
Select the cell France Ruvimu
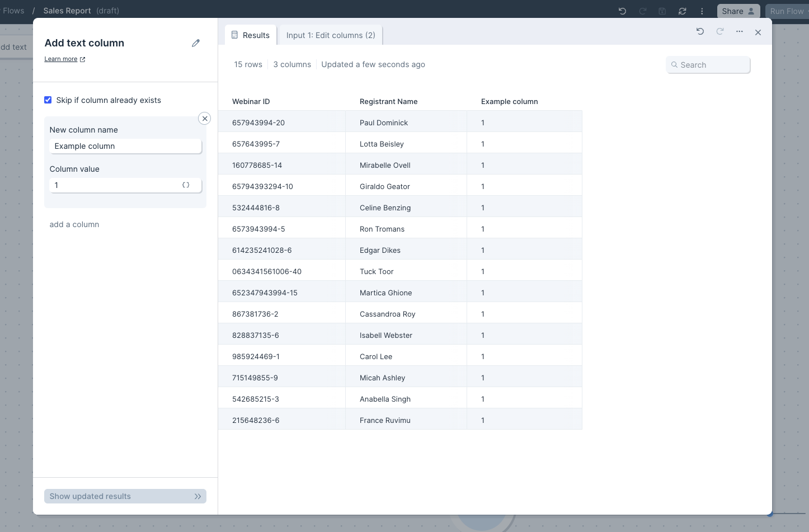pyautogui.click(x=406, y=420)
